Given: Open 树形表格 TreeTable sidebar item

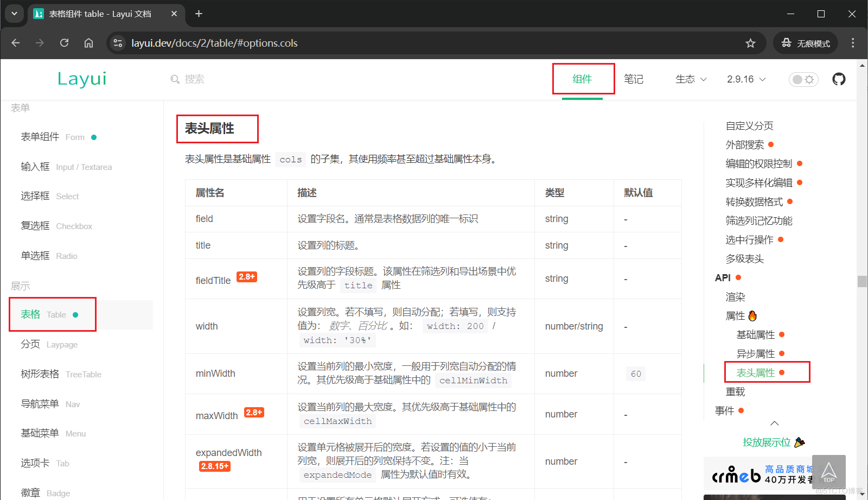Looking at the screenshot, I should pyautogui.click(x=61, y=374).
